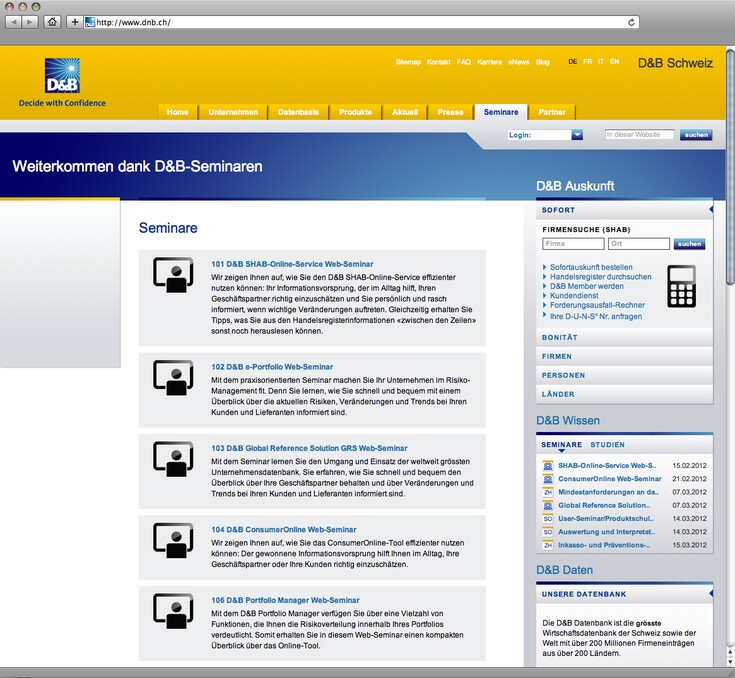Expand the LÄNDER section
The width and height of the screenshot is (735, 678).
[x=624, y=394]
